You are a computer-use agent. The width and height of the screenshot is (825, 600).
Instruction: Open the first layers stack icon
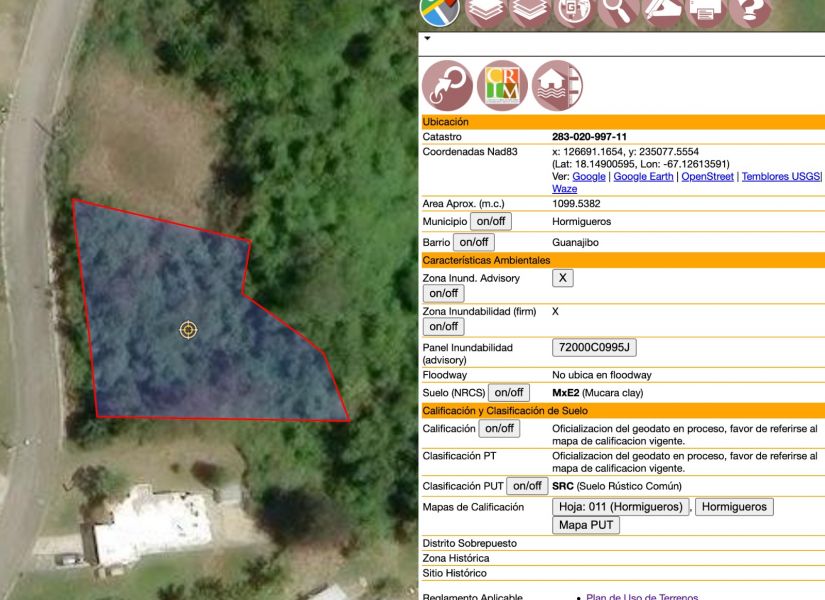[486, 10]
